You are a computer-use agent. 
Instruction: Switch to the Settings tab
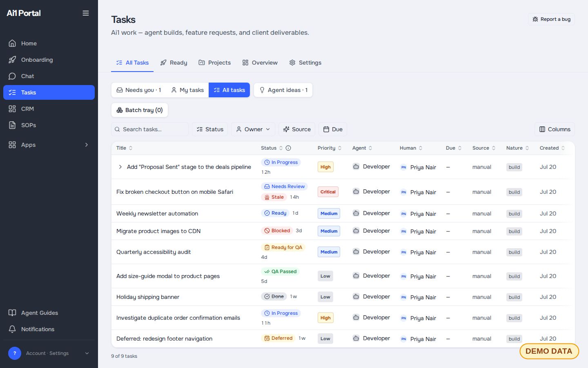coord(305,63)
